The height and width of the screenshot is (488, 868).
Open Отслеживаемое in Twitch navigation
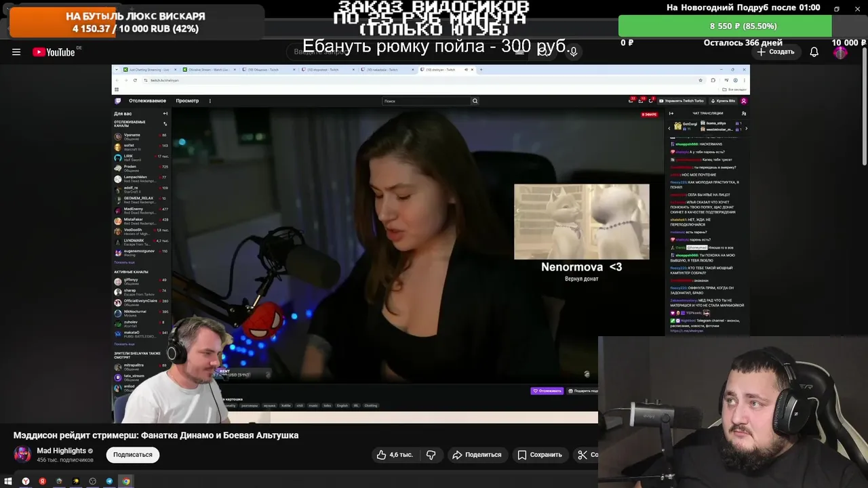tap(147, 101)
